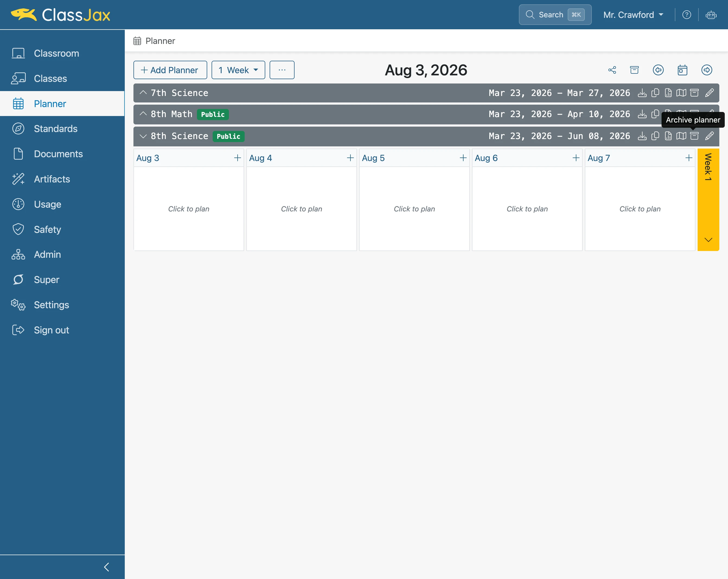This screenshot has width=728, height=579.
Task: Download the 8th Science planner
Action: pos(642,136)
